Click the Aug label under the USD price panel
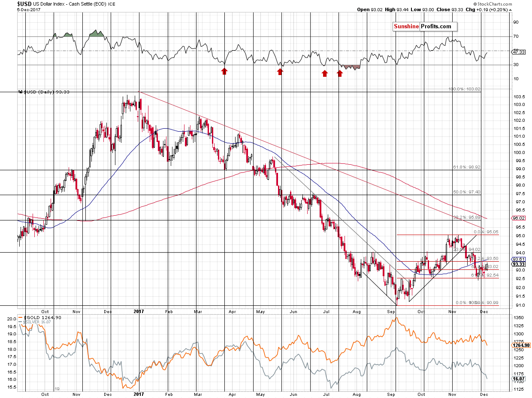Viewport: 532px width, 398px height. [x=357, y=311]
